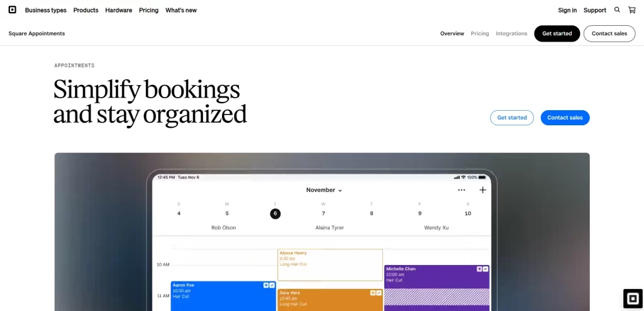
Task: Toggle checkmark on Michelle Chan appointment
Action: pos(485,269)
